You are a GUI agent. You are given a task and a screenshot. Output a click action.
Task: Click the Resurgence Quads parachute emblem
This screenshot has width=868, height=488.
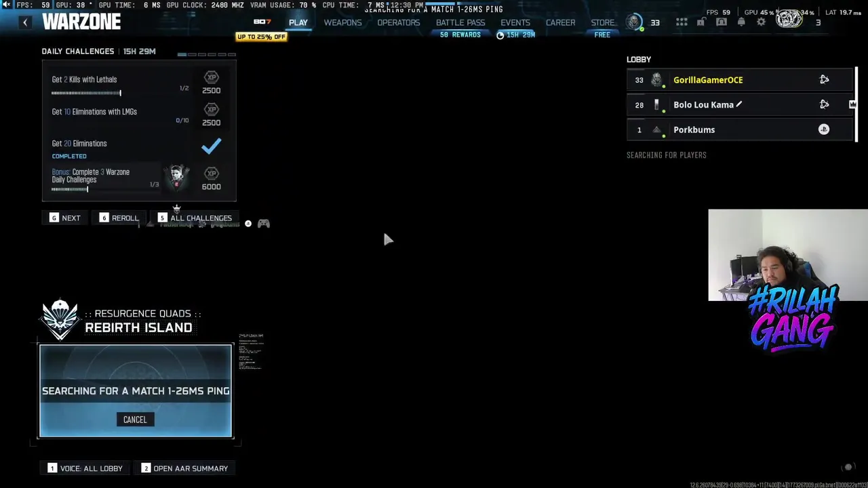[x=60, y=319]
